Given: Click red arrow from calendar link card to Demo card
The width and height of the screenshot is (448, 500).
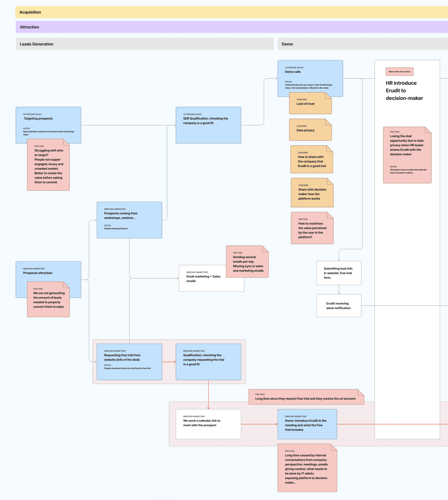Looking at the screenshot, I should tap(259, 424).
